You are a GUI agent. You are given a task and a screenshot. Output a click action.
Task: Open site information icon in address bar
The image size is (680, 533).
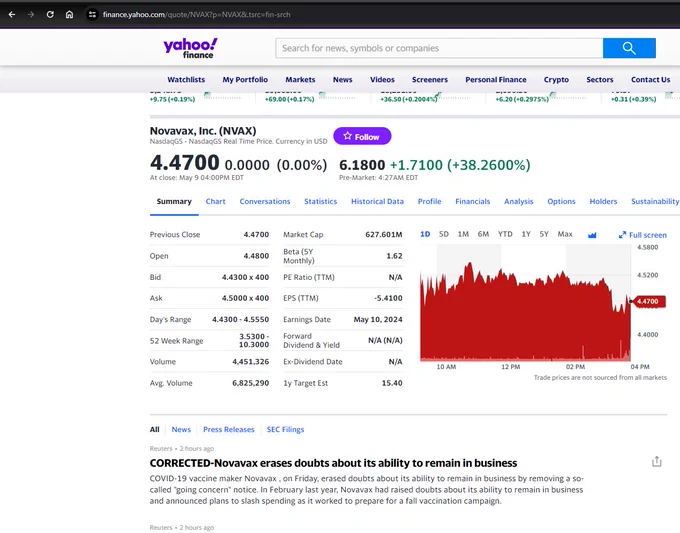coord(92,14)
